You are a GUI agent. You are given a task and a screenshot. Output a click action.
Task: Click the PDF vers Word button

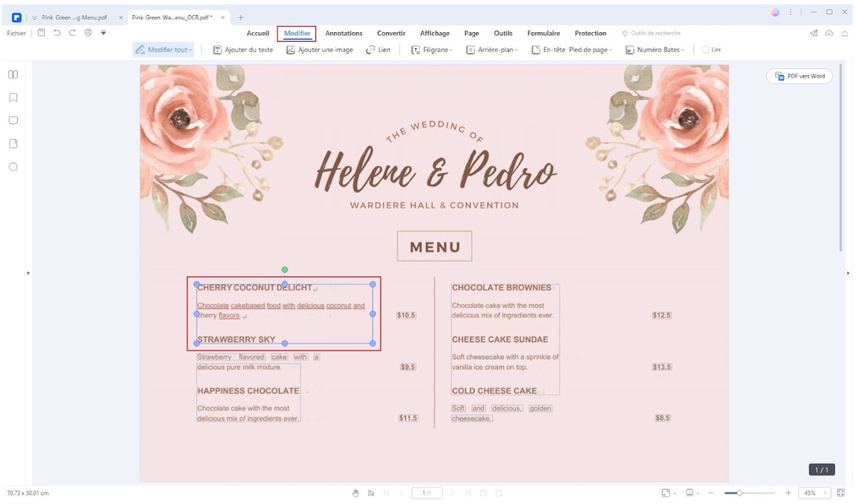pyautogui.click(x=799, y=76)
